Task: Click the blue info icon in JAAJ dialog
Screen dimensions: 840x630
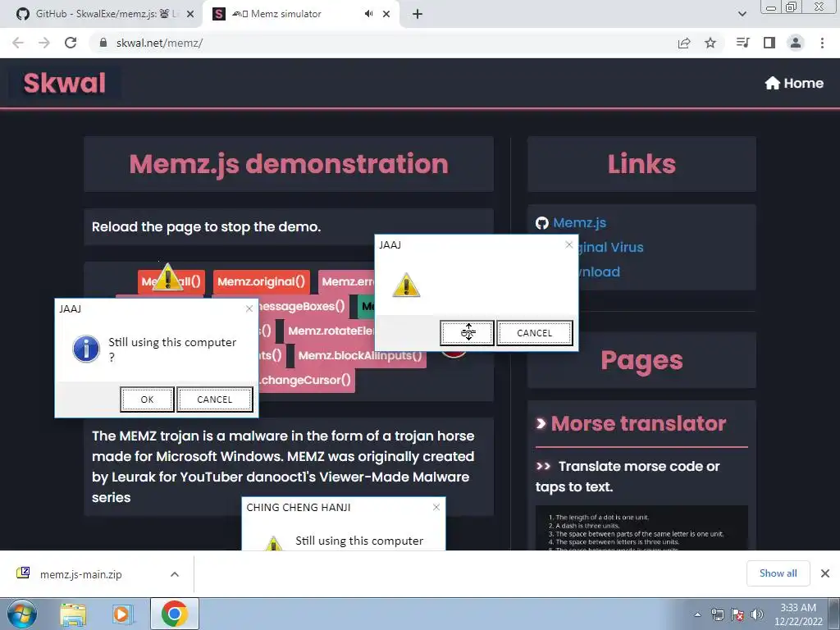Action: pos(86,349)
